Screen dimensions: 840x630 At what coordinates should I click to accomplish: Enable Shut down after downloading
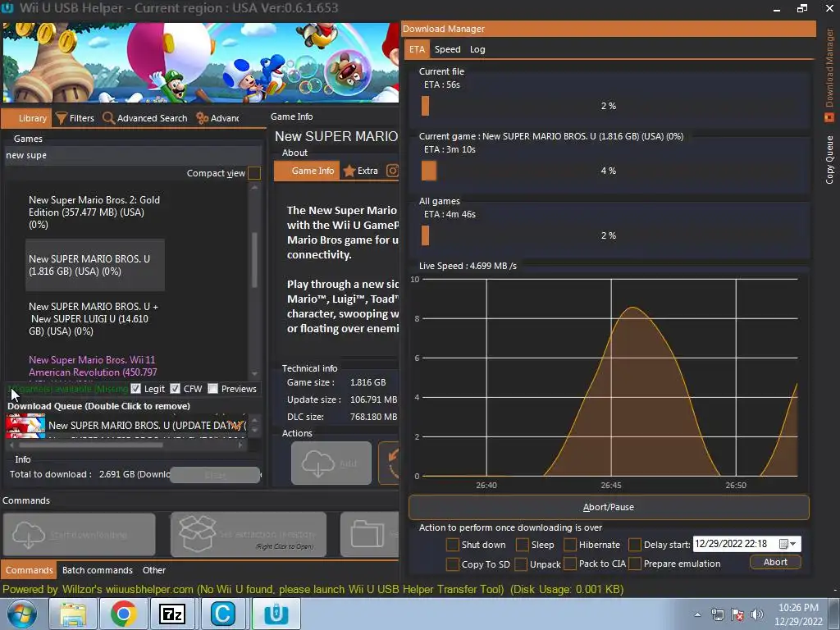(x=452, y=545)
